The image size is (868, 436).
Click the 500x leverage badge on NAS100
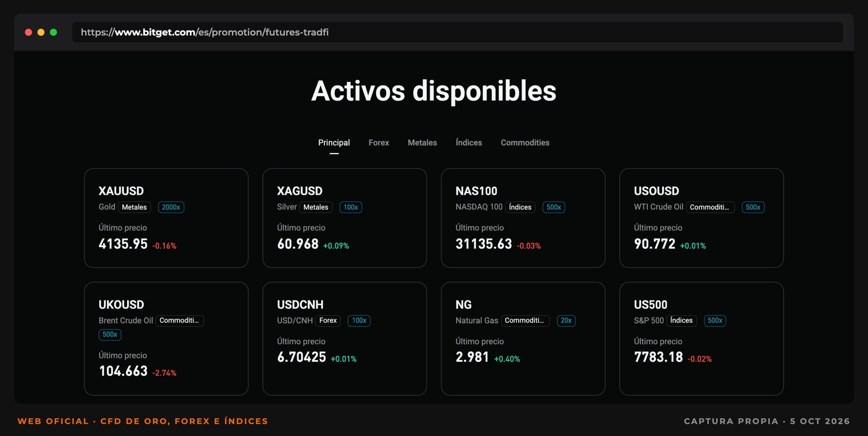pos(553,207)
